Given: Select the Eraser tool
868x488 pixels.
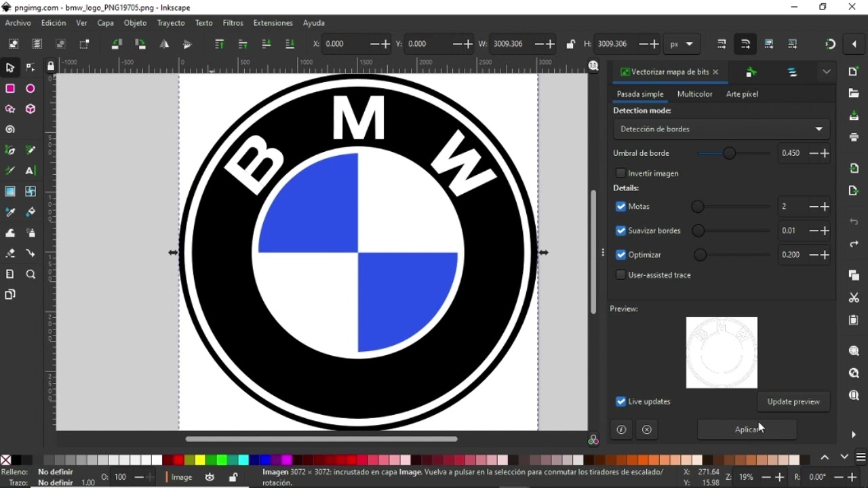Looking at the screenshot, I should coord(10,253).
